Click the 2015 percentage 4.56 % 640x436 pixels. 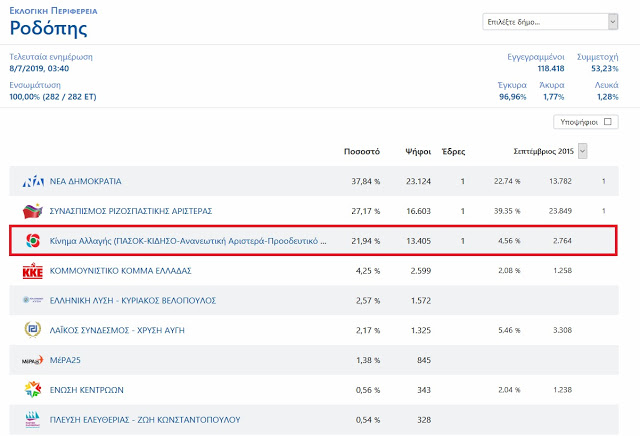coord(509,241)
